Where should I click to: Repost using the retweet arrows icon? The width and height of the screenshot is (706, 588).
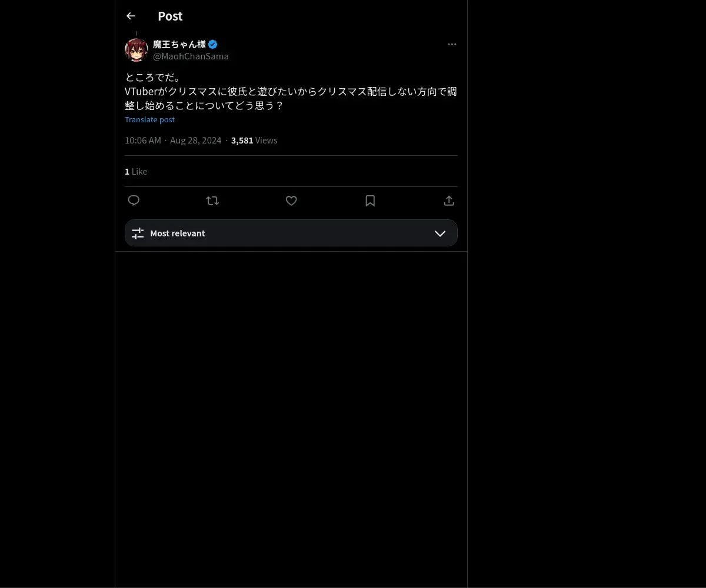tap(212, 201)
